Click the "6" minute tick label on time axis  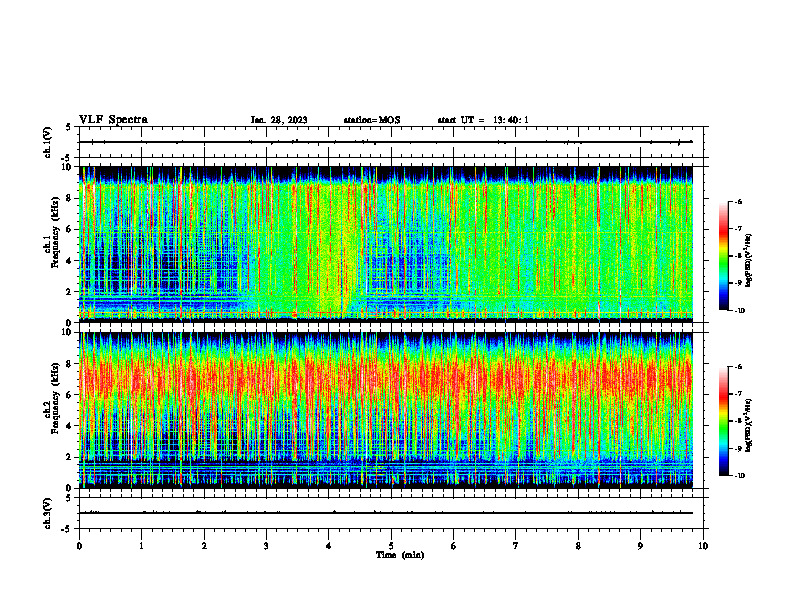pos(454,546)
